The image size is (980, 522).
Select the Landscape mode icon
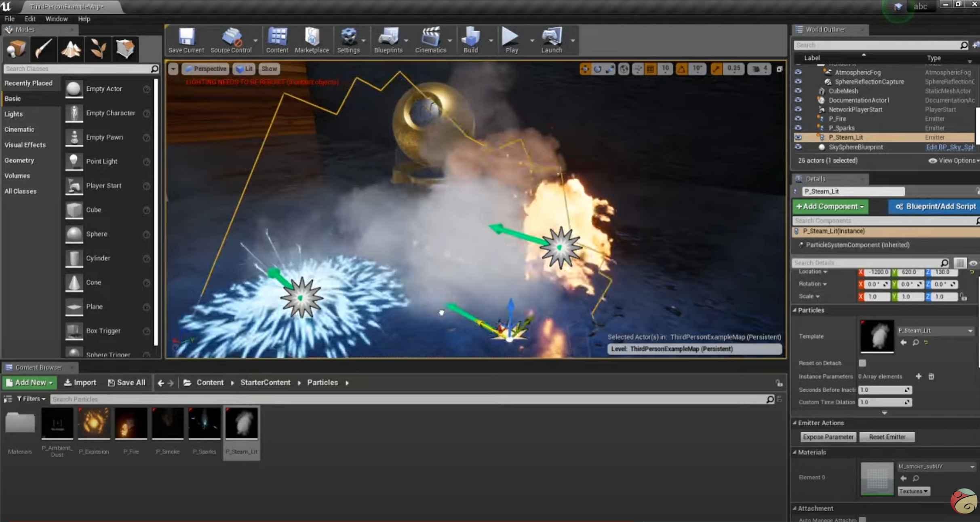coord(71,49)
